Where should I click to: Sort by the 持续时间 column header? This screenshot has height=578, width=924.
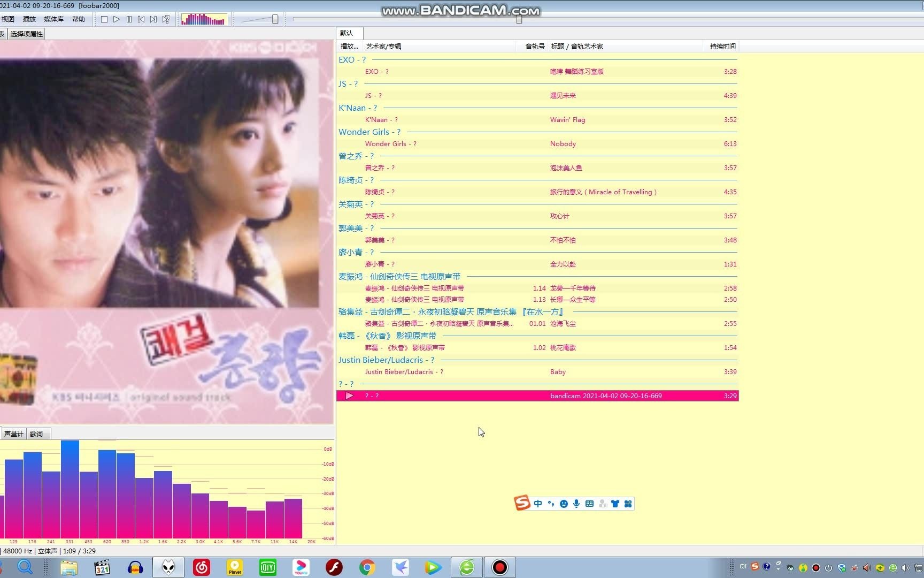(721, 47)
